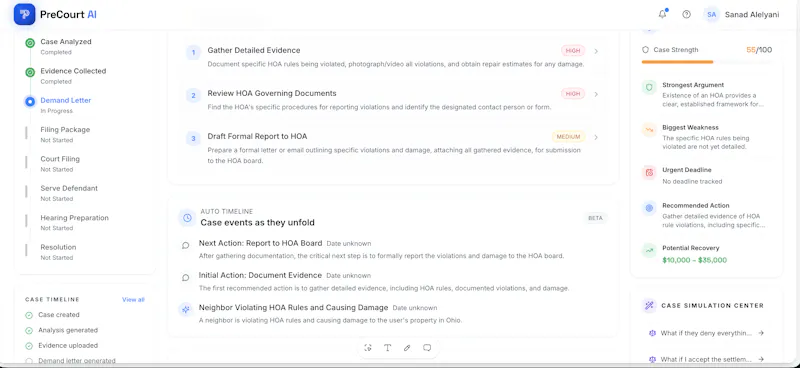
Task: Click the View all link in Case Timeline
Action: 133,300
